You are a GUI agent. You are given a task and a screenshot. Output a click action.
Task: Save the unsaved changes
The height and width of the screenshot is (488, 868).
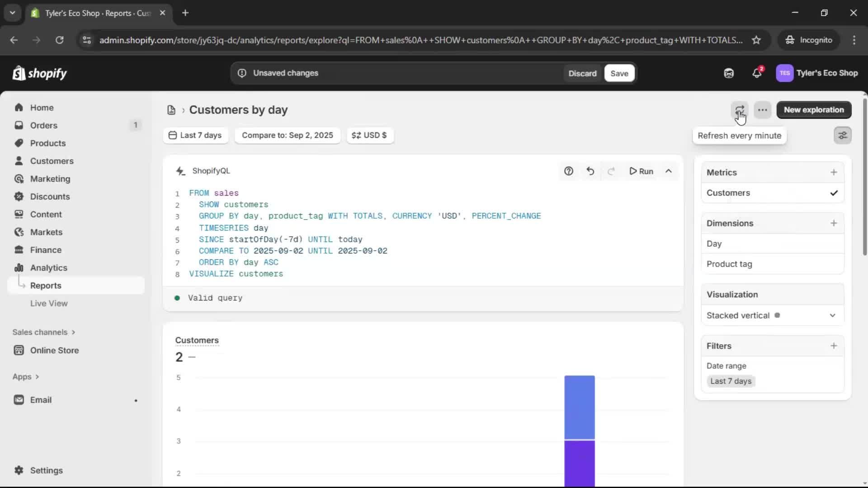619,73
